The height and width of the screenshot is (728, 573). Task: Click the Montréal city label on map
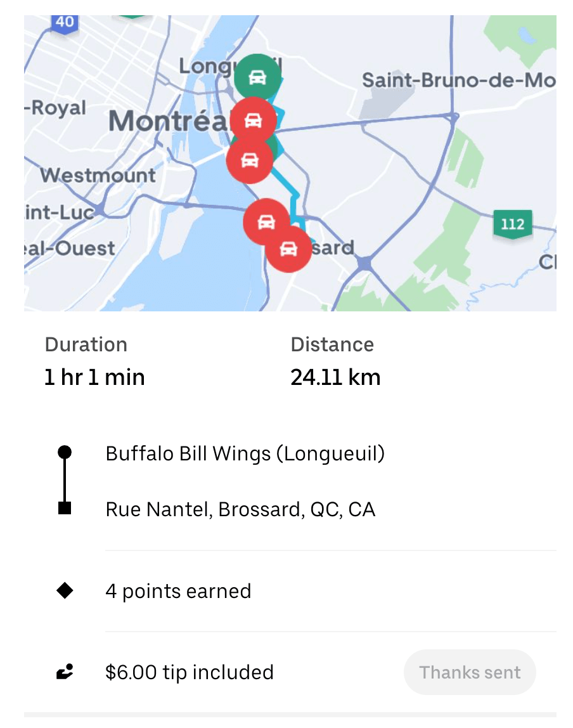point(166,120)
